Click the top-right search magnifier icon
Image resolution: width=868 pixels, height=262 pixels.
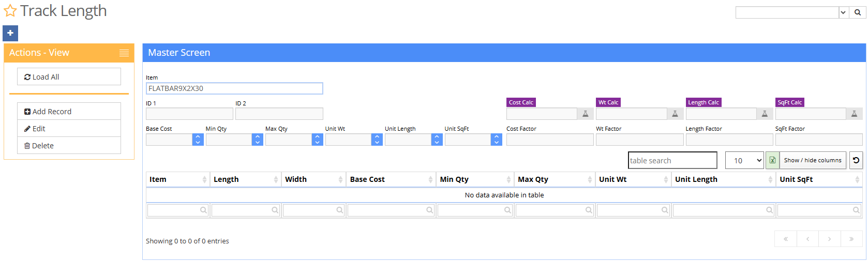[858, 12]
